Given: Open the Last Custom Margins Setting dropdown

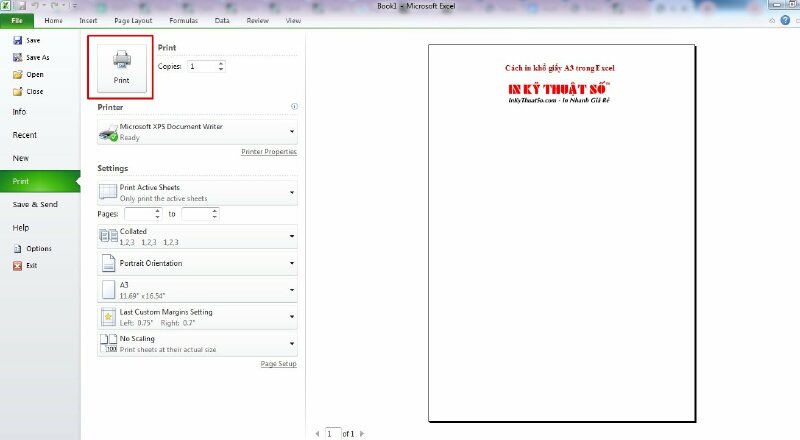Looking at the screenshot, I should (x=197, y=317).
